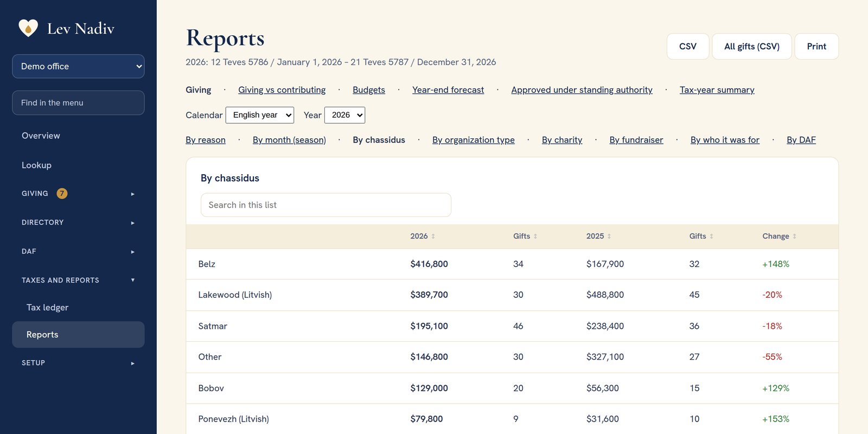Screen dimensions: 868x434
Task: Focus the Find in the menu field
Action: coord(78,103)
